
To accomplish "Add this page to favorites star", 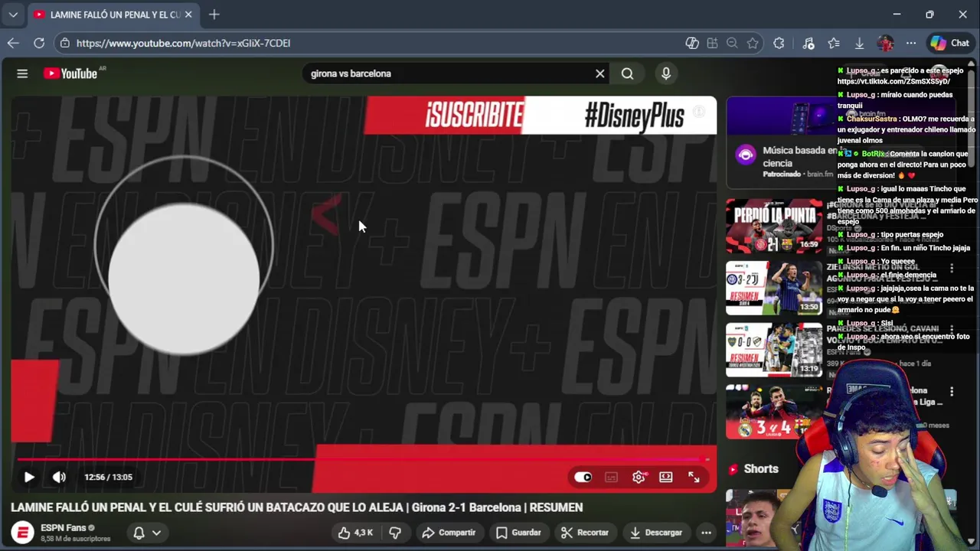I will tap(753, 44).
